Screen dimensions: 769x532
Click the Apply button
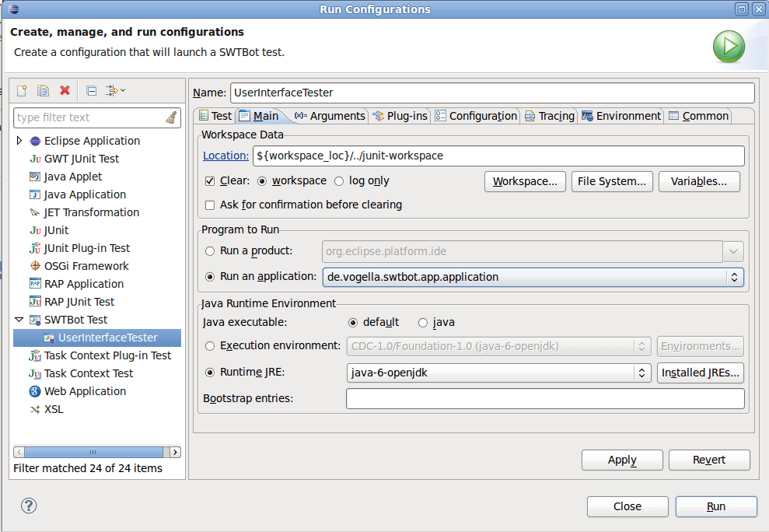click(622, 460)
